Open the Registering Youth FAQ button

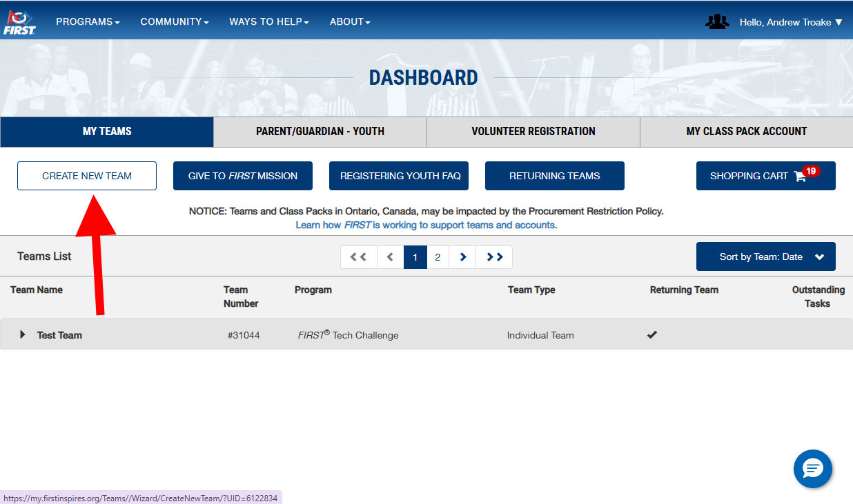pyautogui.click(x=399, y=176)
